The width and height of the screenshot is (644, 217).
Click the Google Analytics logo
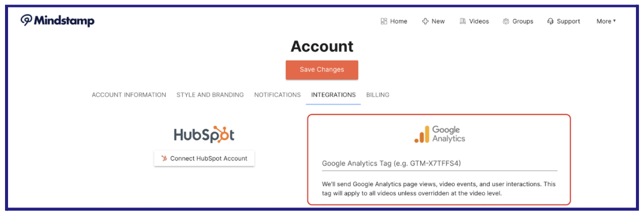tap(439, 134)
